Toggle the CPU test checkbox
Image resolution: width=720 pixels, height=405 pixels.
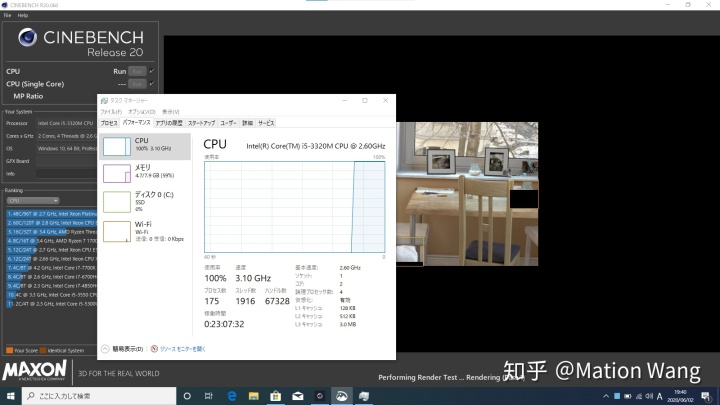152,71
